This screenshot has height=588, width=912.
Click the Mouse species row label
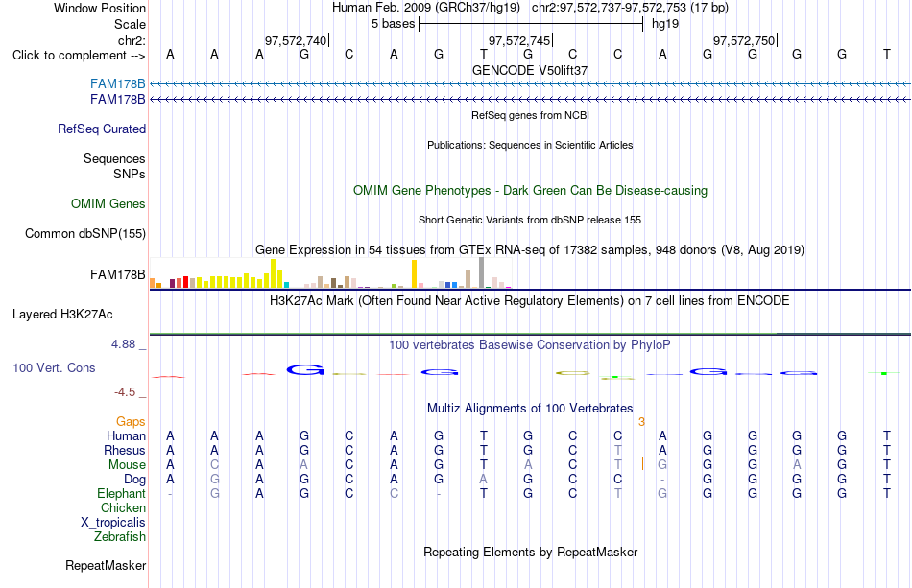click(x=127, y=465)
